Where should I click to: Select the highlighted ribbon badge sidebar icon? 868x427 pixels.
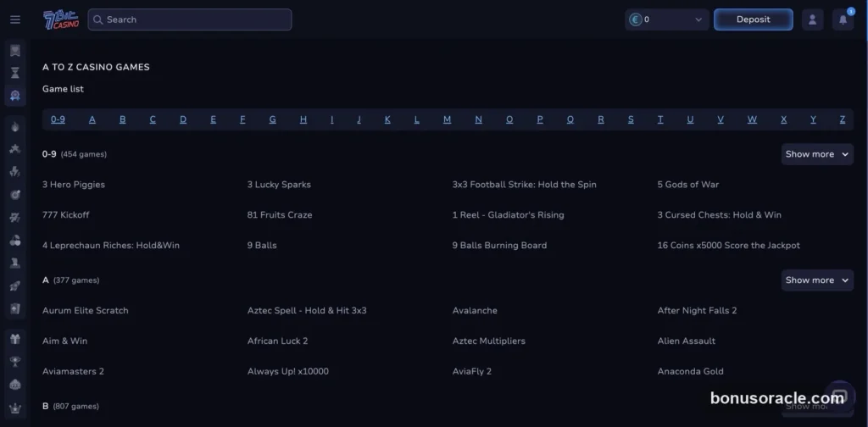(x=15, y=95)
